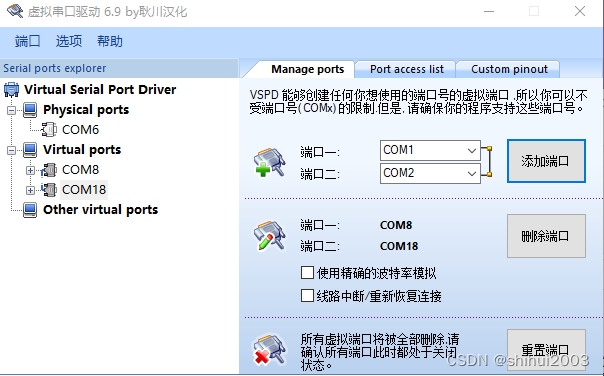Image resolution: width=604 pixels, height=376 pixels.
Task: Click the app icon in title bar
Action: (15, 11)
